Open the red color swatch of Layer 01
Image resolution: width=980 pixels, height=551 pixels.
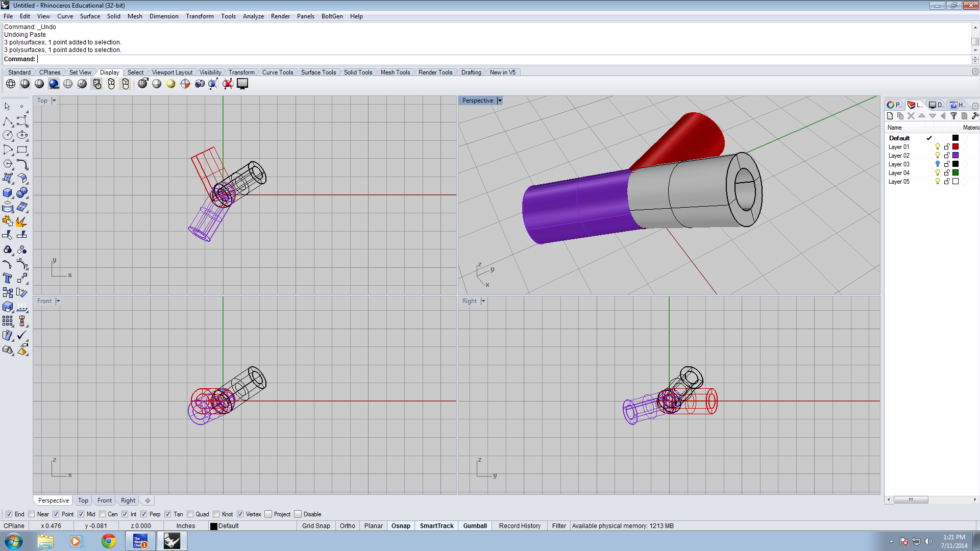click(955, 147)
